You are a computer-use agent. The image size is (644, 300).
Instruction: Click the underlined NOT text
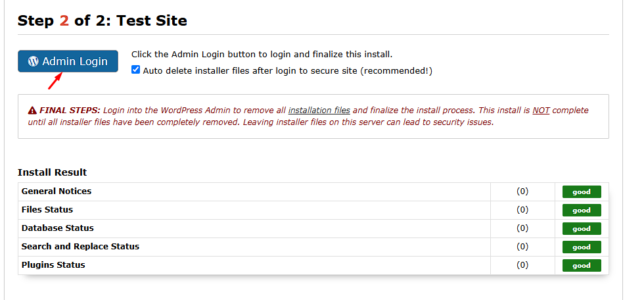[541, 111]
